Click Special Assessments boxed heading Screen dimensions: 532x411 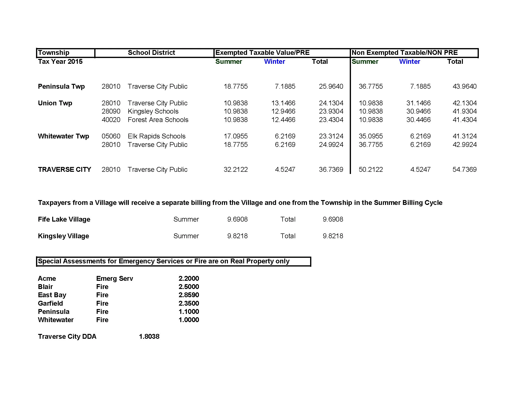click(164, 261)
